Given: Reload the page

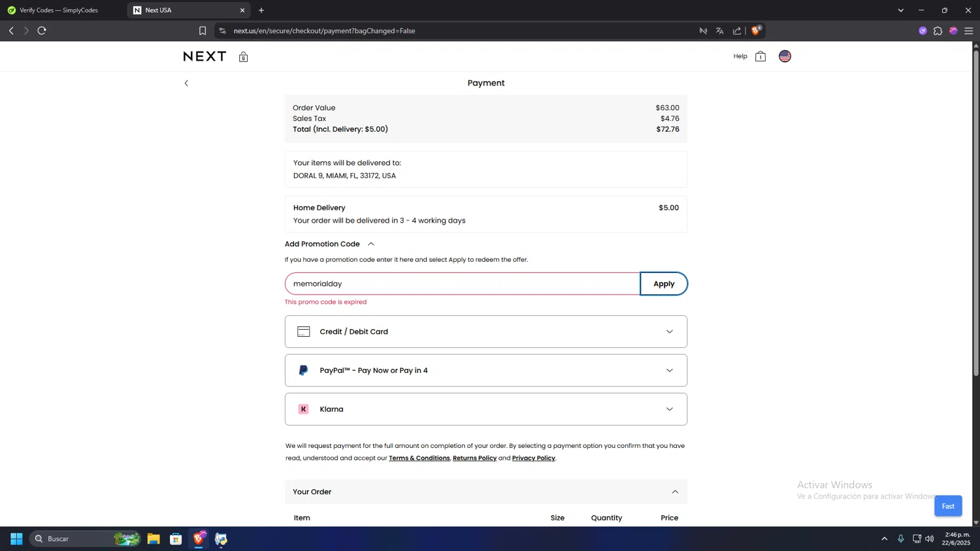Looking at the screenshot, I should click(42, 31).
